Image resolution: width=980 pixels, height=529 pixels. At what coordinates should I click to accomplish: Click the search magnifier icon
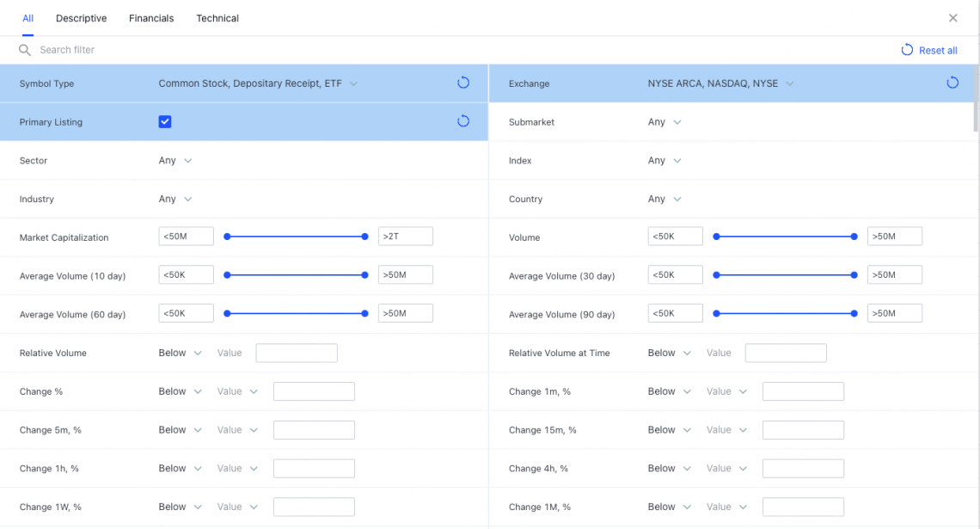point(25,50)
